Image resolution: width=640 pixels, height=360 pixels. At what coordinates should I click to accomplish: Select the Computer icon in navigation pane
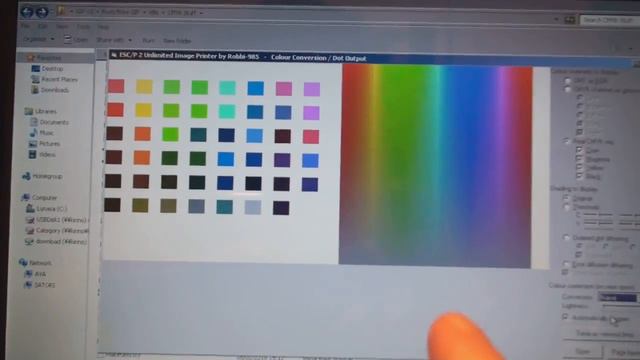click(26, 198)
